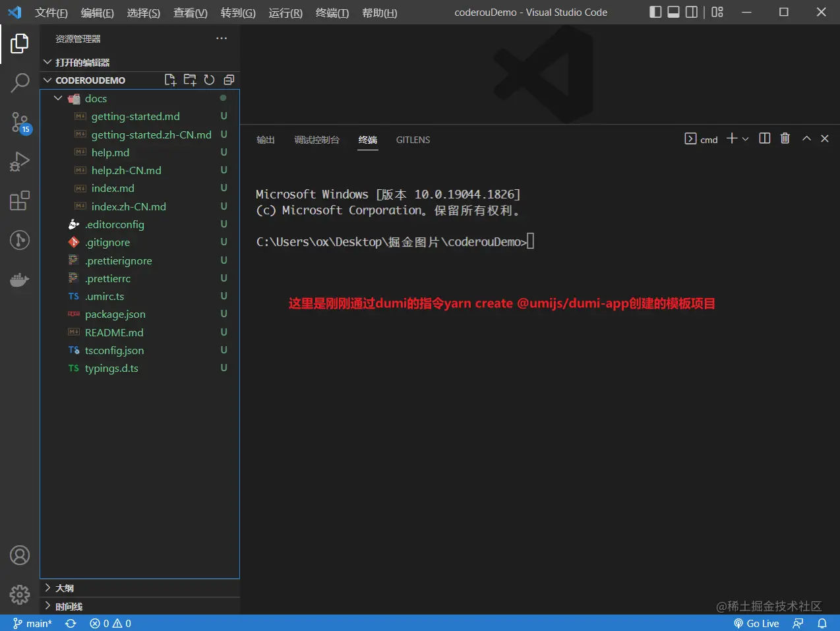
Task: Toggle secondary side bar layout icon
Action: pyautogui.click(x=692, y=12)
